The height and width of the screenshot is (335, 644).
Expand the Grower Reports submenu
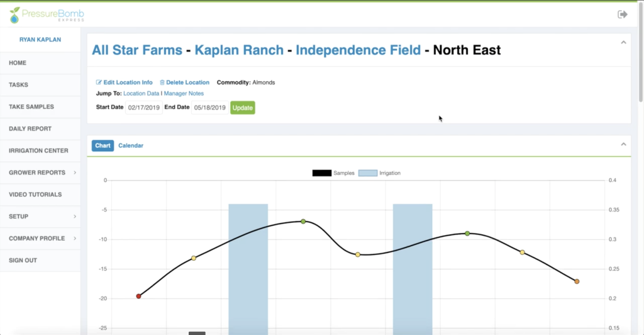[x=75, y=173]
